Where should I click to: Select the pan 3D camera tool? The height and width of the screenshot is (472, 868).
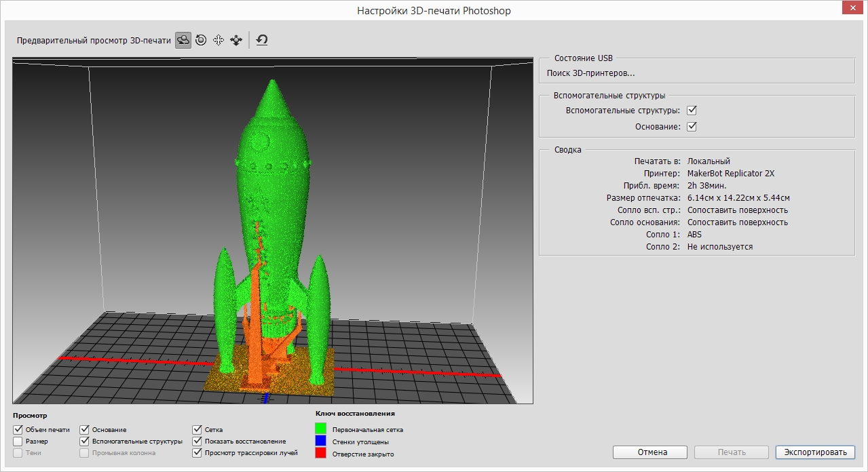point(219,41)
